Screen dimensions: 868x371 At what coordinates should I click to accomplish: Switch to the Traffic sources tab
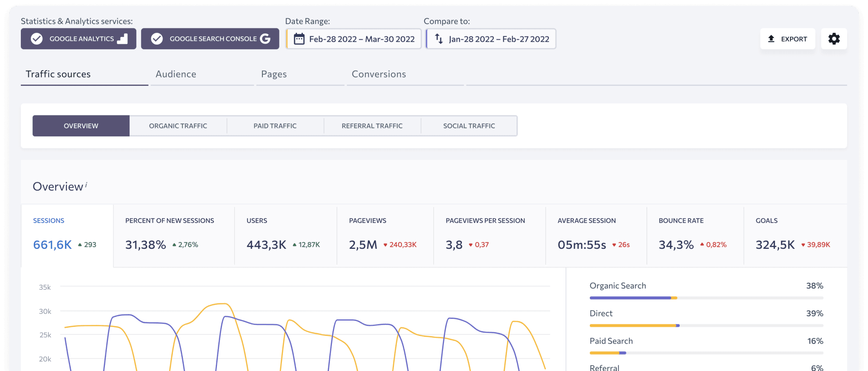pyautogui.click(x=85, y=74)
